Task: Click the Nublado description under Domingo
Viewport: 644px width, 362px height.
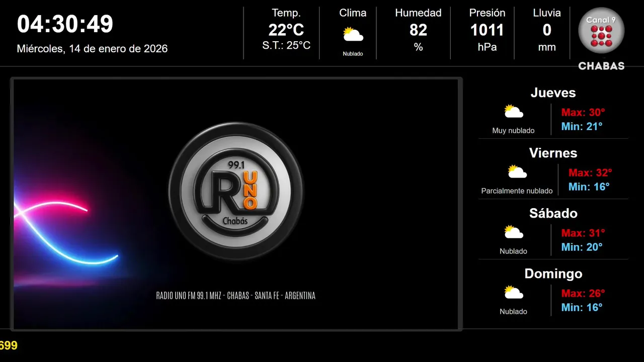Action: 513,312
